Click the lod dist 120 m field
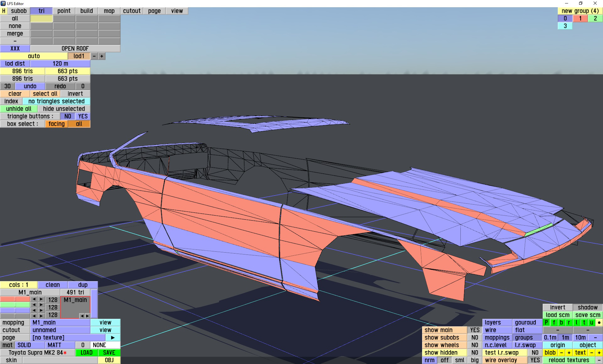Image resolution: width=603 pixels, height=364 pixels. tap(60, 64)
